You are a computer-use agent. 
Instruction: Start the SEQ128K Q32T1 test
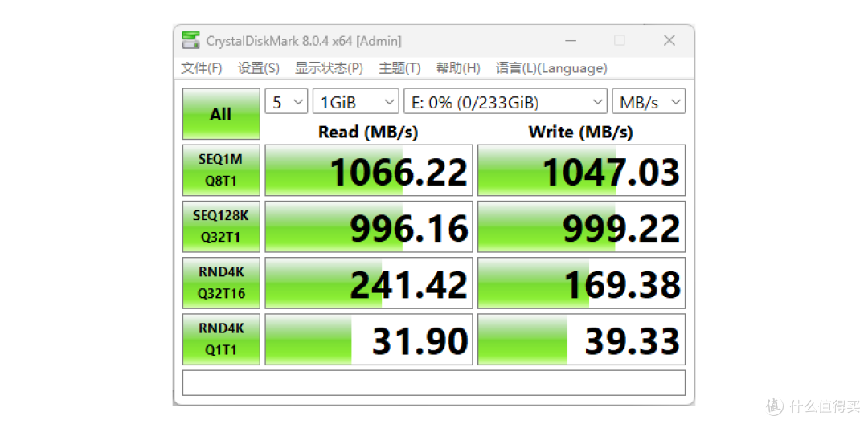221,226
